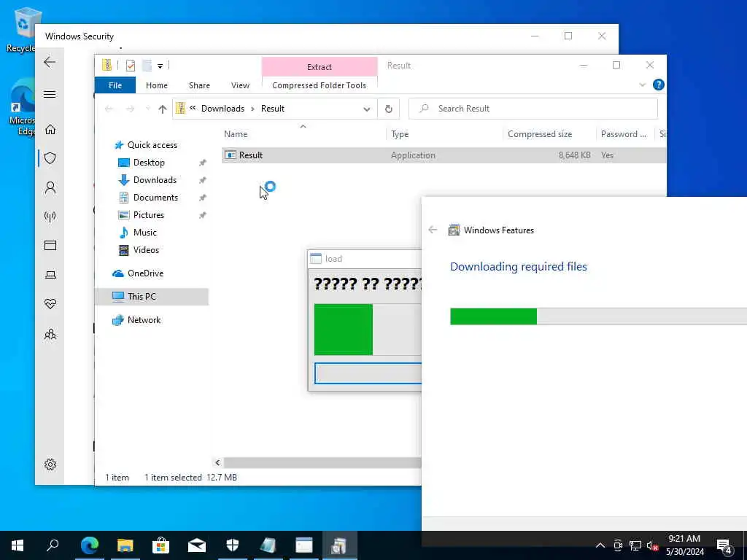Viewport: 747px width, 560px height.
Task: Open App & browser control icon
Action: 50,245
